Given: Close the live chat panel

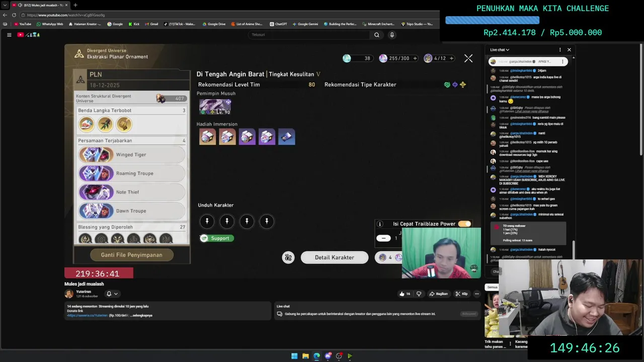Looking at the screenshot, I should pos(569,50).
